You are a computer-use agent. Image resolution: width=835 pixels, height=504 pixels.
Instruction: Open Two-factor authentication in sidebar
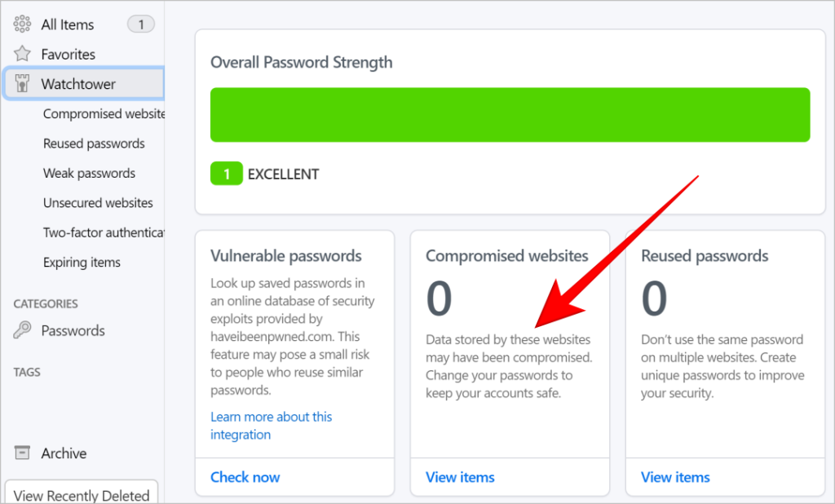pyautogui.click(x=104, y=232)
